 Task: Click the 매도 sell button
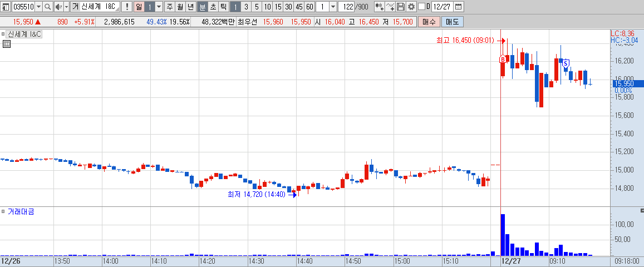click(x=452, y=22)
